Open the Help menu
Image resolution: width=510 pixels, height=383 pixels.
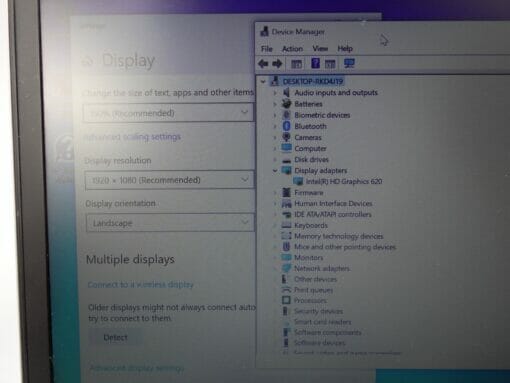[345, 49]
